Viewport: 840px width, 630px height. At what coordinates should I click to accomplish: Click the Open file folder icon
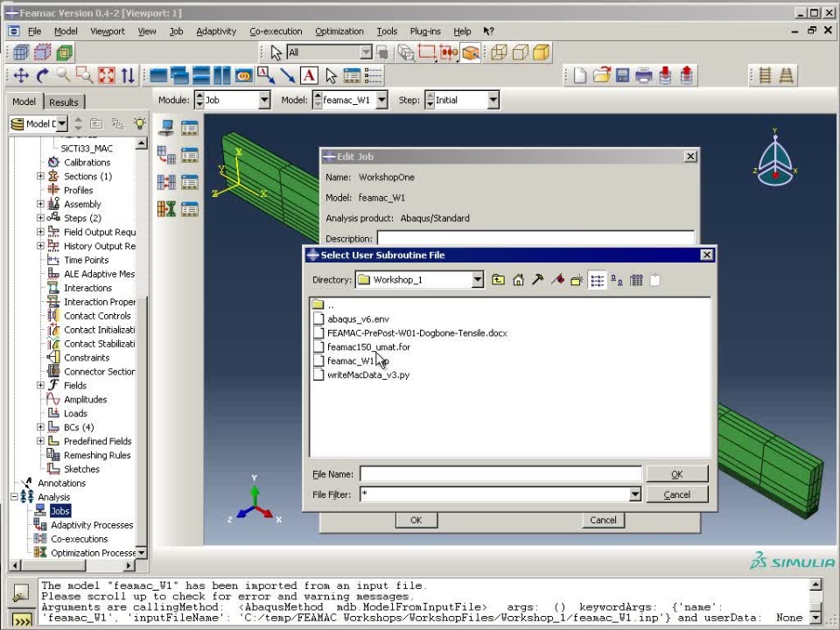[601, 75]
